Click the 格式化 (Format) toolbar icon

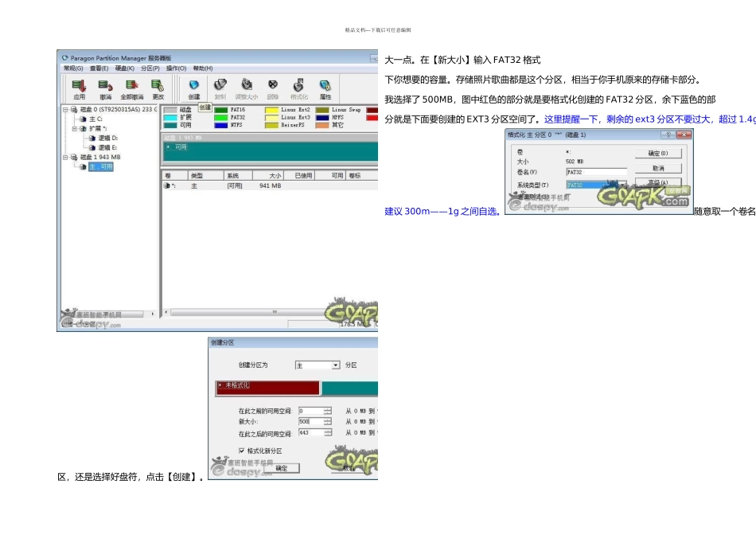tap(299, 85)
